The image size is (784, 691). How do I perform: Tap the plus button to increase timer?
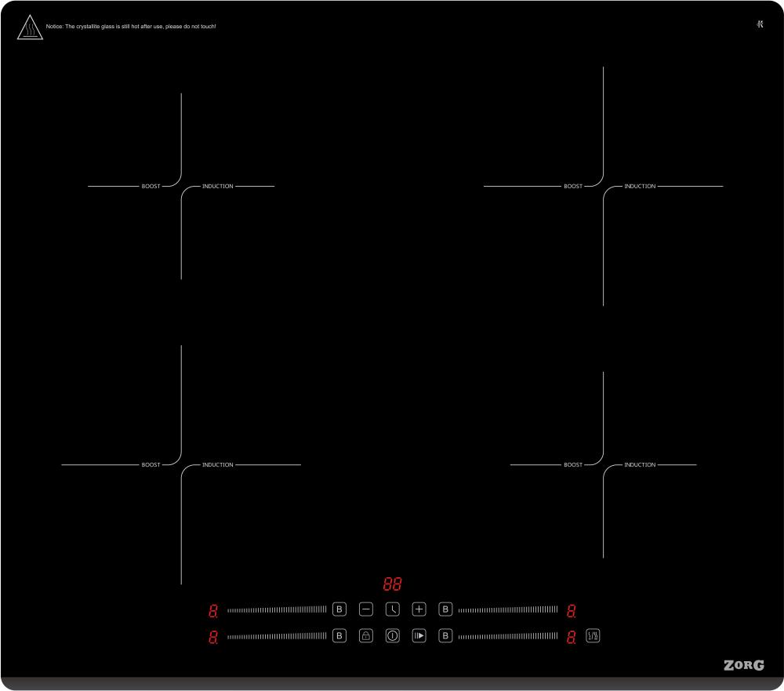coord(419,609)
